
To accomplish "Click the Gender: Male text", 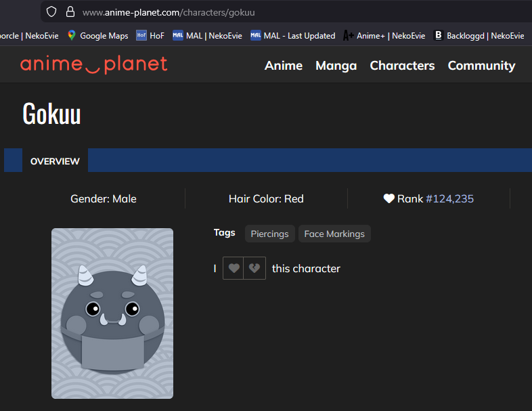I will (x=104, y=198).
